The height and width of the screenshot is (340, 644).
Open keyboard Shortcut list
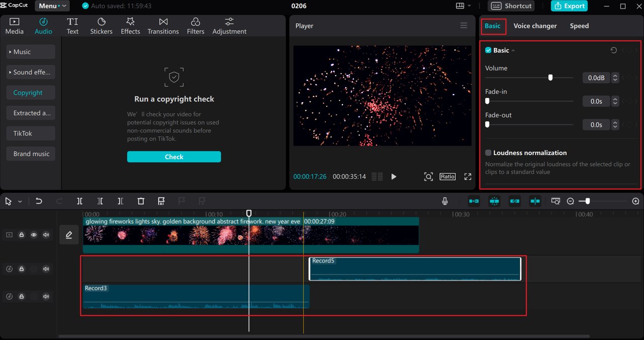pyautogui.click(x=511, y=6)
